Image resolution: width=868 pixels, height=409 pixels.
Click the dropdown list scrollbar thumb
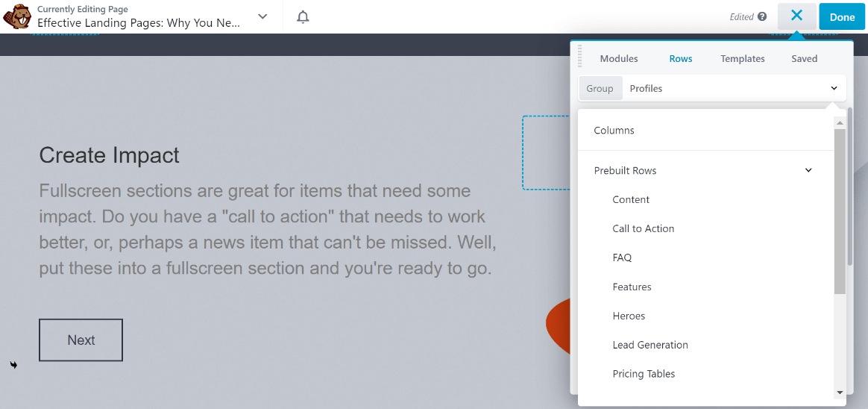840,211
